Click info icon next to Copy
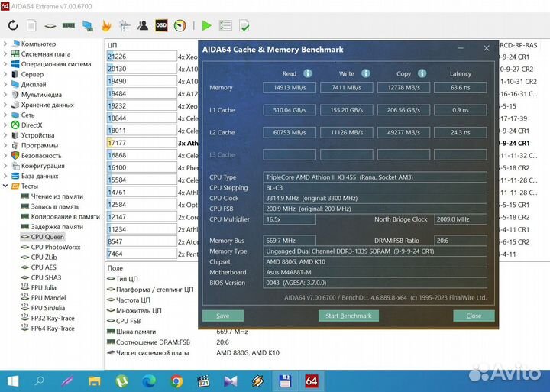This screenshot has width=550, height=392. coord(422,73)
